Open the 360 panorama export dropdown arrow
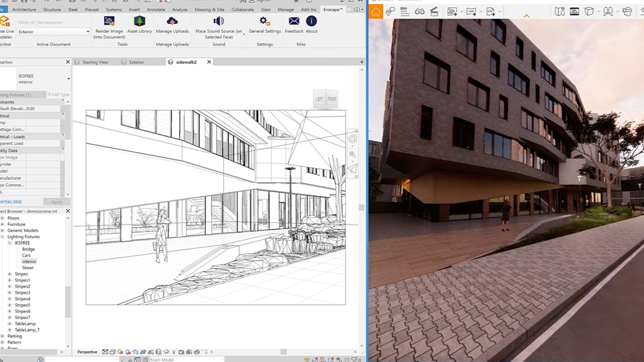The height and width of the screenshot is (362, 644). click(x=481, y=11)
